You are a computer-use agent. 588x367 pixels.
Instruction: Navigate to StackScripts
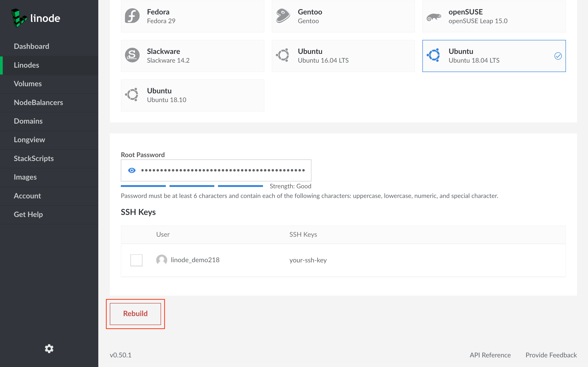coord(34,158)
